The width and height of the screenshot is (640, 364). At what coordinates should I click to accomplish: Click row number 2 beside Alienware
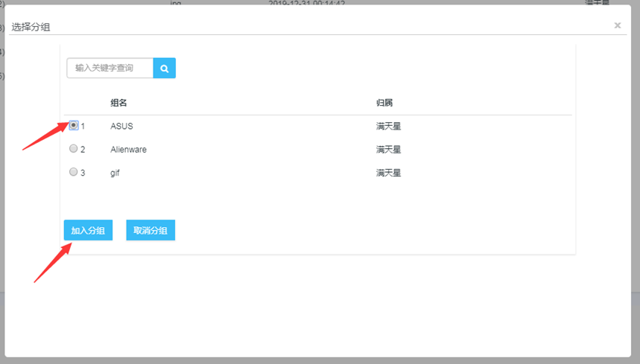(x=83, y=150)
